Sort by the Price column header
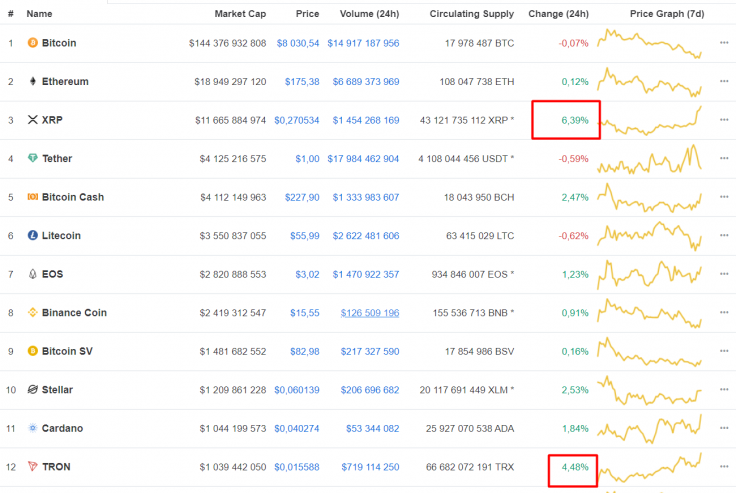 pos(307,14)
